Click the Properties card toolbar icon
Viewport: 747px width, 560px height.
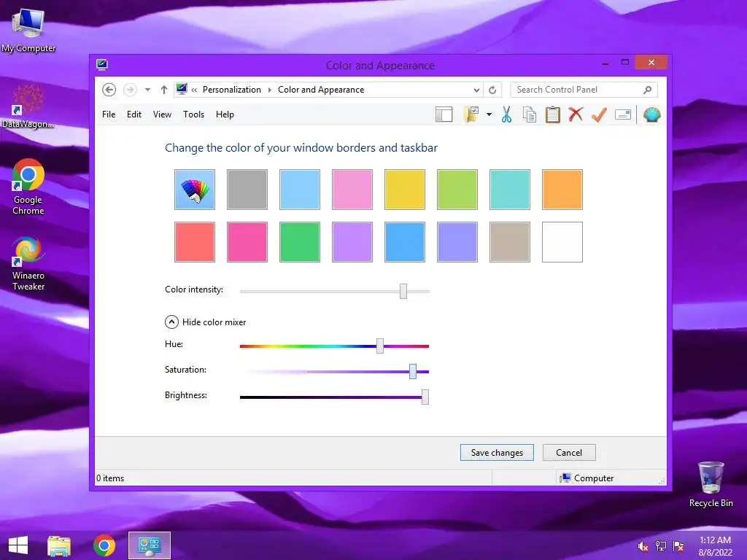(x=623, y=114)
